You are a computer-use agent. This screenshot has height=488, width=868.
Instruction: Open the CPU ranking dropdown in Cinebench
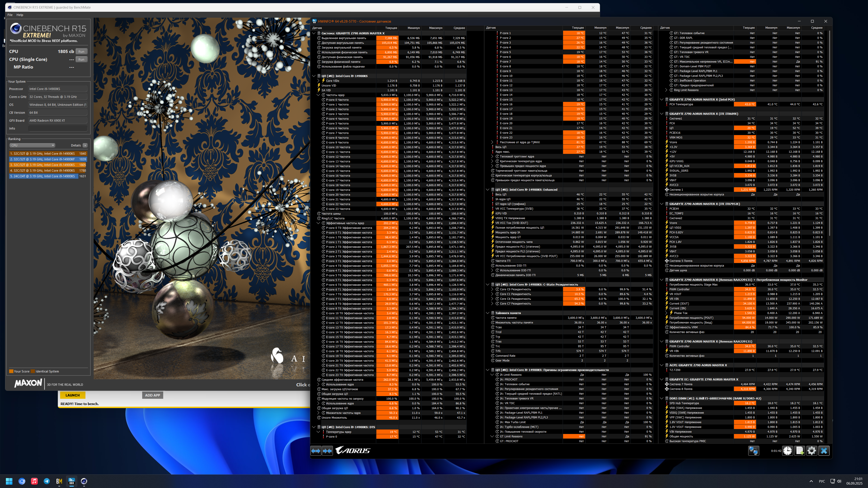point(32,145)
